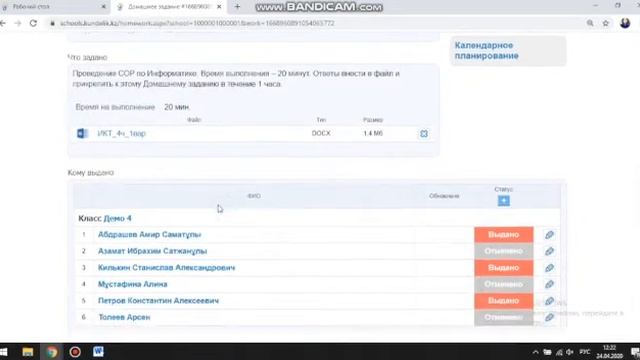
Task: Open edit pencil for Толеев Арсен row
Action: [x=549, y=317]
